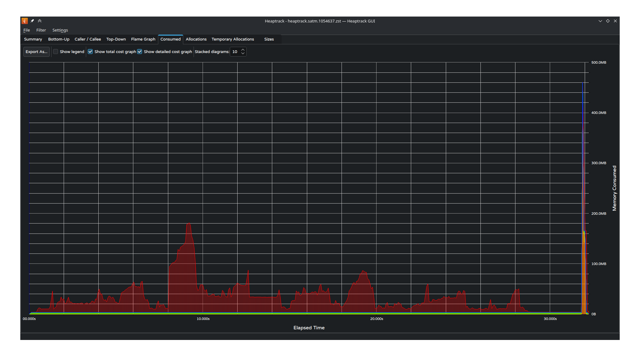640x364 pixels.
Task: Click the 30.000s time label
Action: coord(550,319)
